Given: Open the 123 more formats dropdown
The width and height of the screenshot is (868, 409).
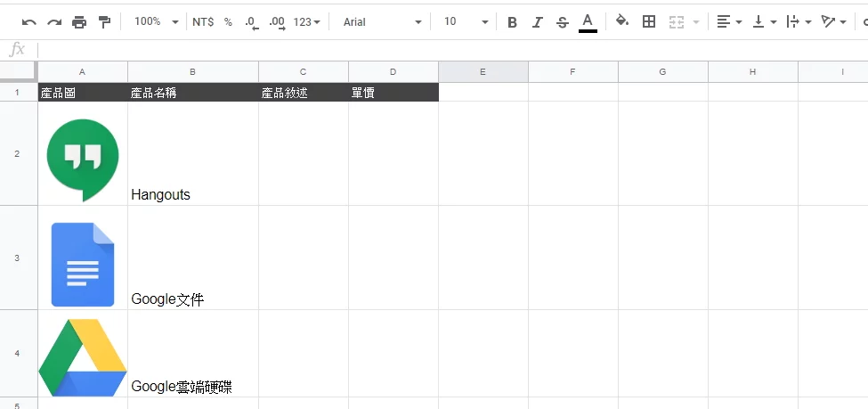Looking at the screenshot, I should (306, 22).
